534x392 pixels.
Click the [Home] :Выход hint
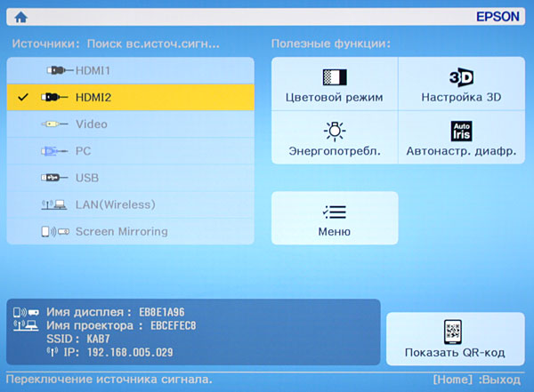477,380
